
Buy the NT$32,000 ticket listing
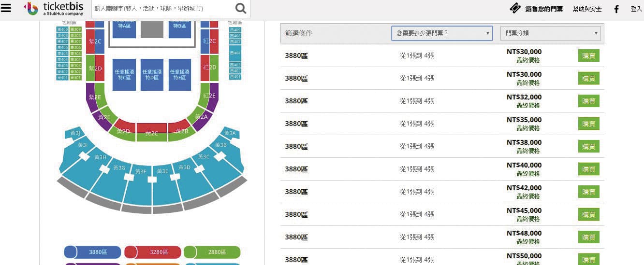coord(588,101)
